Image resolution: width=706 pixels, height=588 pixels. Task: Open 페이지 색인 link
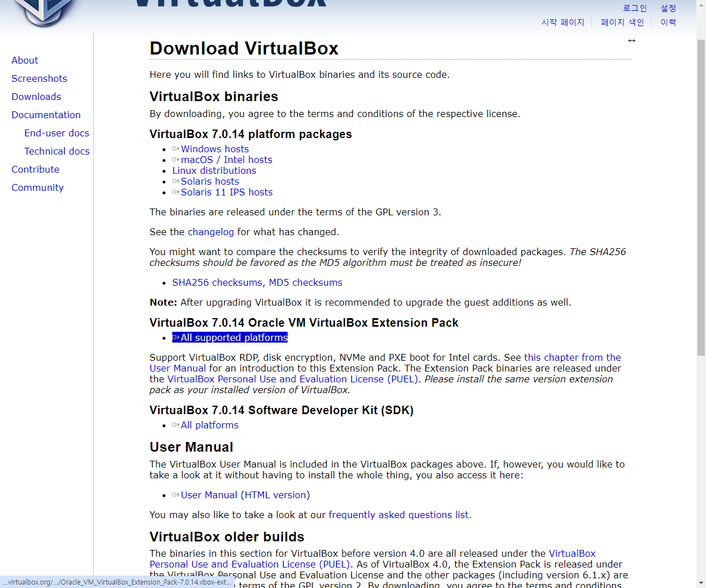(x=622, y=22)
